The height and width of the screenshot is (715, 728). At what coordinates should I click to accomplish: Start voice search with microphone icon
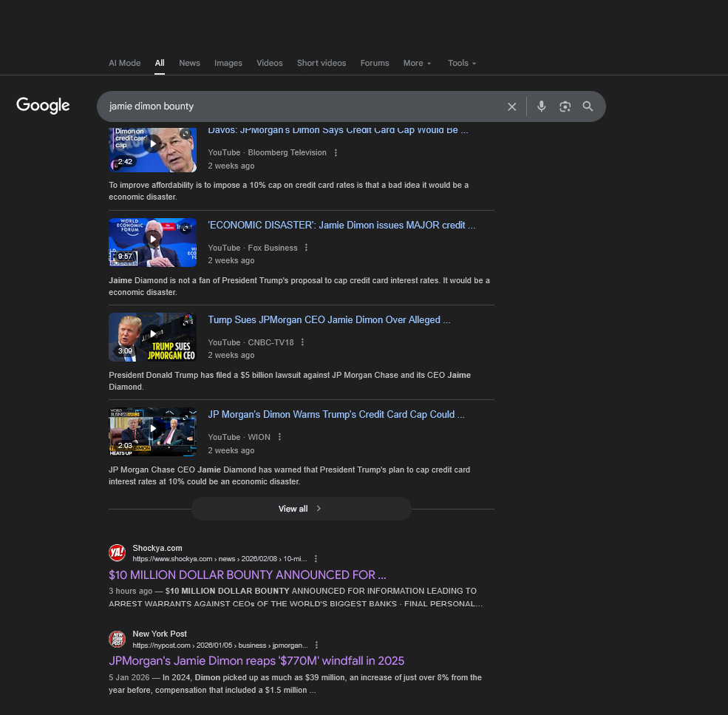pyautogui.click(x=541, y=106)
